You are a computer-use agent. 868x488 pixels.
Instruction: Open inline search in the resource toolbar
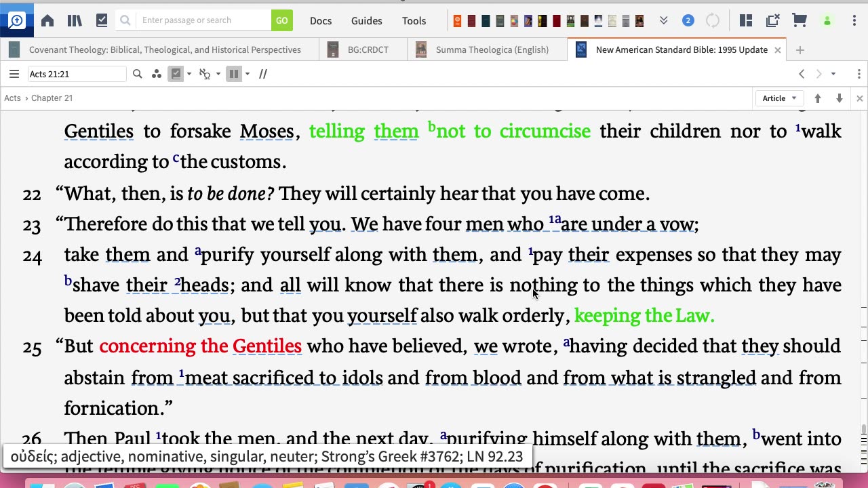pos(138,74)
